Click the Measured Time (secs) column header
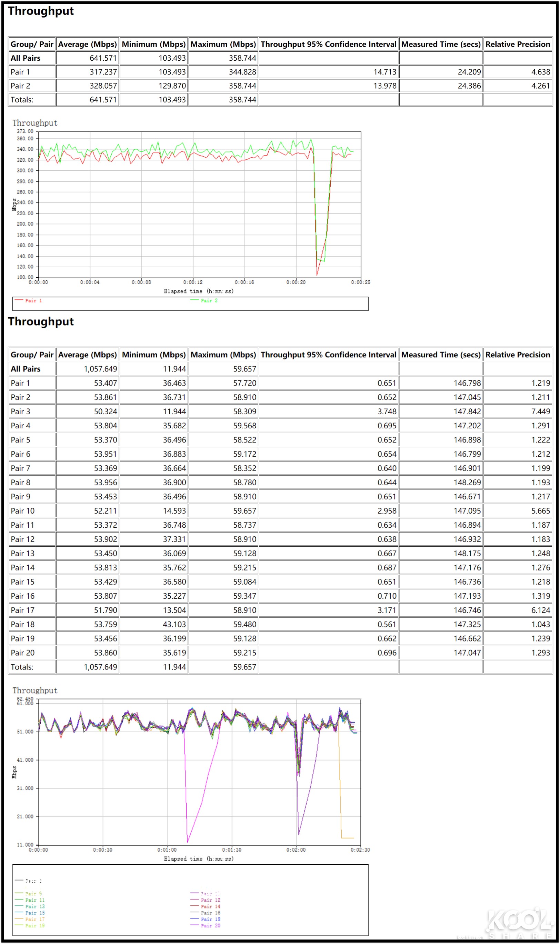Screen dimensions: 560x944 [441, 355]
